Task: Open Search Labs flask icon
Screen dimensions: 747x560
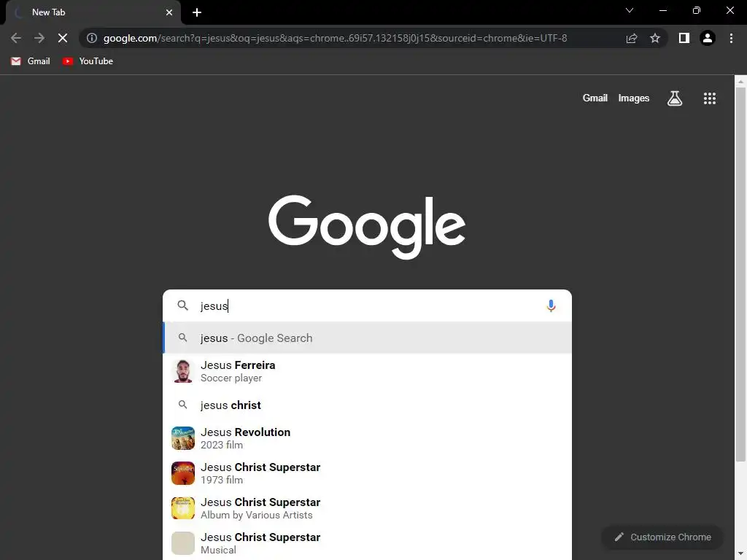Action: click(x=675, y=98)
